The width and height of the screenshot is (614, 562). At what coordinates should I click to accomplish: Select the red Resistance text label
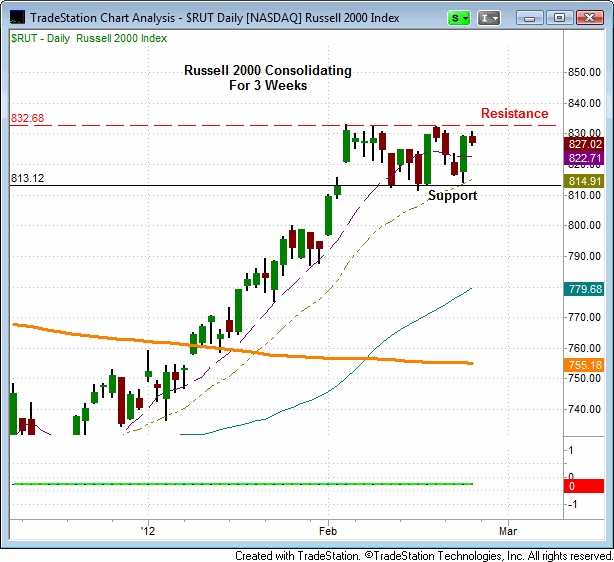pyautogui.click(x=514, y=113)
